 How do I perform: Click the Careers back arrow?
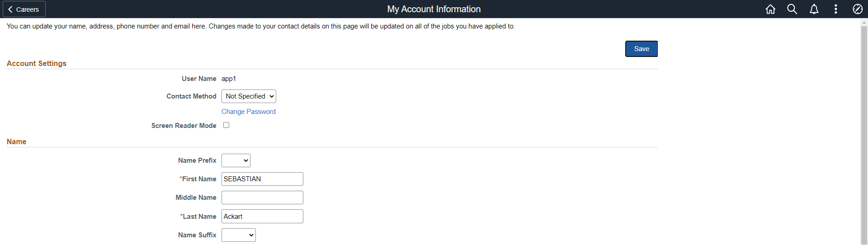pos(24,9)
